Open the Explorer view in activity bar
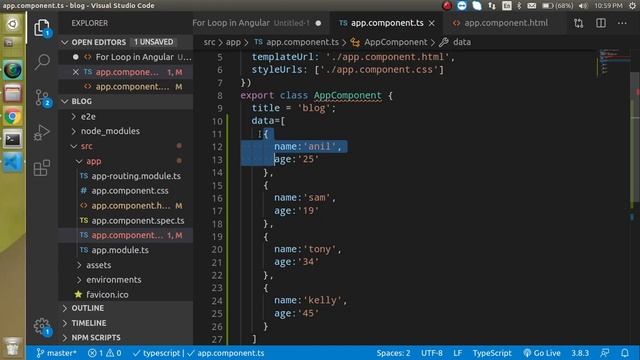Viewport: 640px width, 360px height. tap(42, 28)
